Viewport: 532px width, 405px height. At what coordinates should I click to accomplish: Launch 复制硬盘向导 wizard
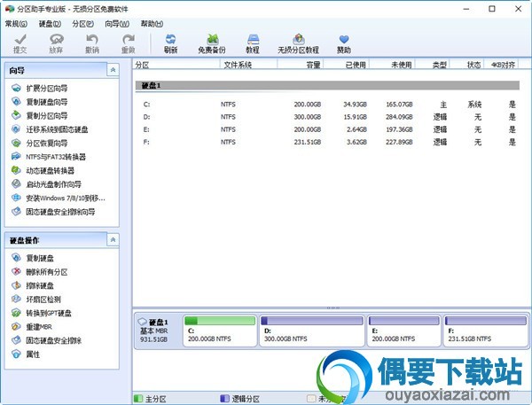coord(39,102)
